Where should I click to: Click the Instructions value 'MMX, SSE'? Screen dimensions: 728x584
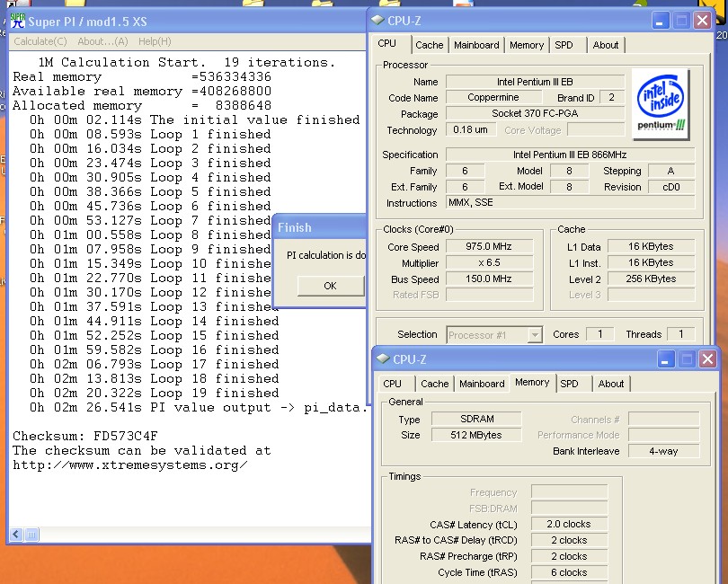click(570, 203)
